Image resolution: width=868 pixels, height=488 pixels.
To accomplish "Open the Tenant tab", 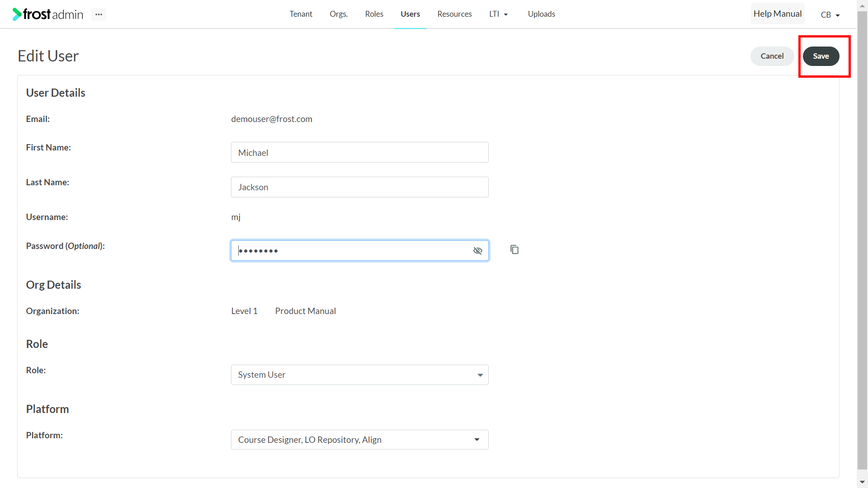I will click(301, 14).
